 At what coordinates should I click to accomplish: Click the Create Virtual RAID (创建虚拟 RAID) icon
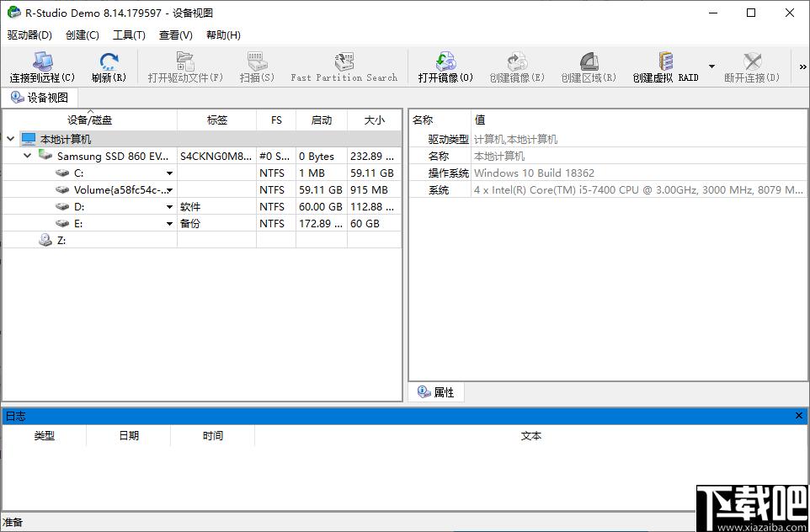665,61
